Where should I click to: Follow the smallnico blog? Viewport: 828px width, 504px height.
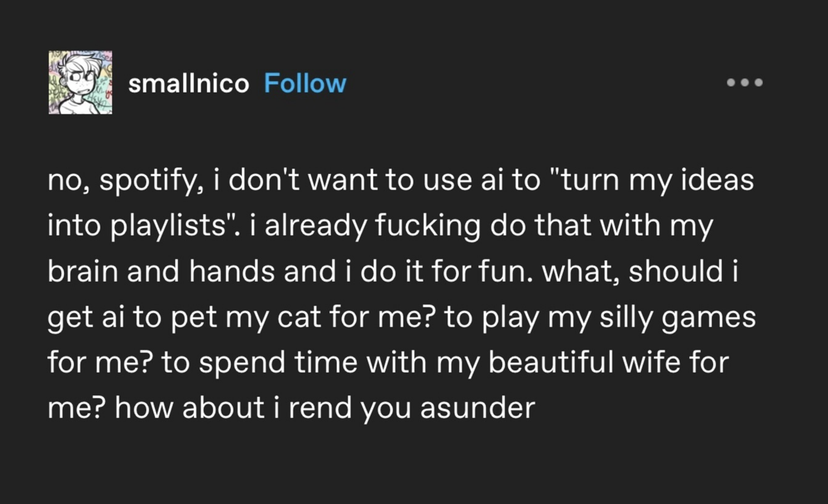(305, 83)
